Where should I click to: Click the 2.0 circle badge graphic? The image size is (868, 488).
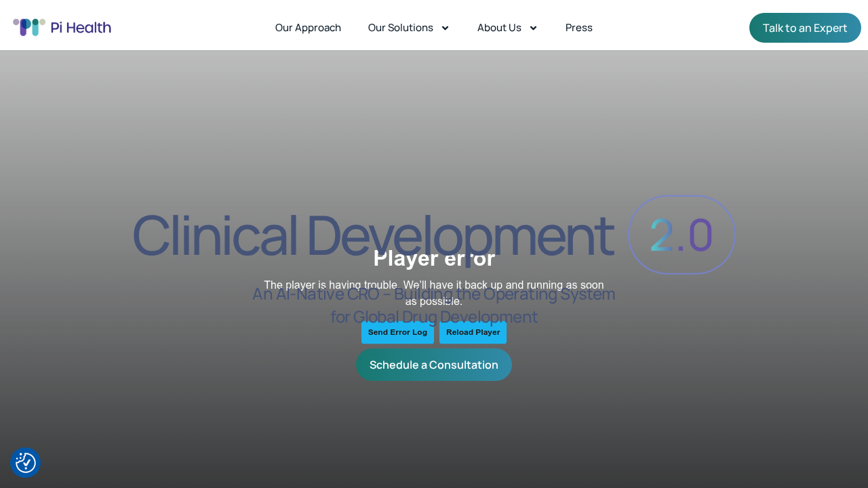coord(682,235)
